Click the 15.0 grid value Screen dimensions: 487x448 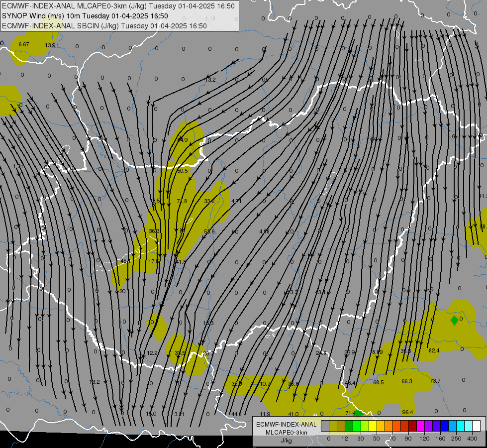coord(151,414)
